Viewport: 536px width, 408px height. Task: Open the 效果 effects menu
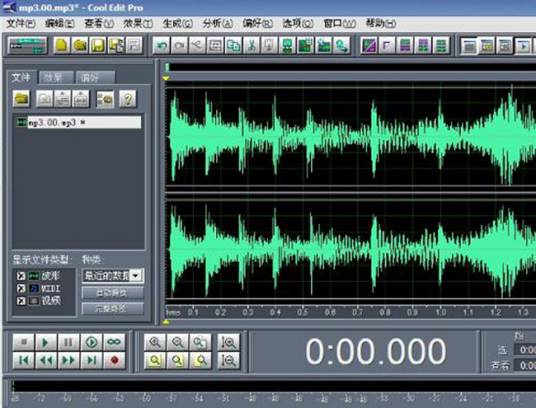point(138,23)
